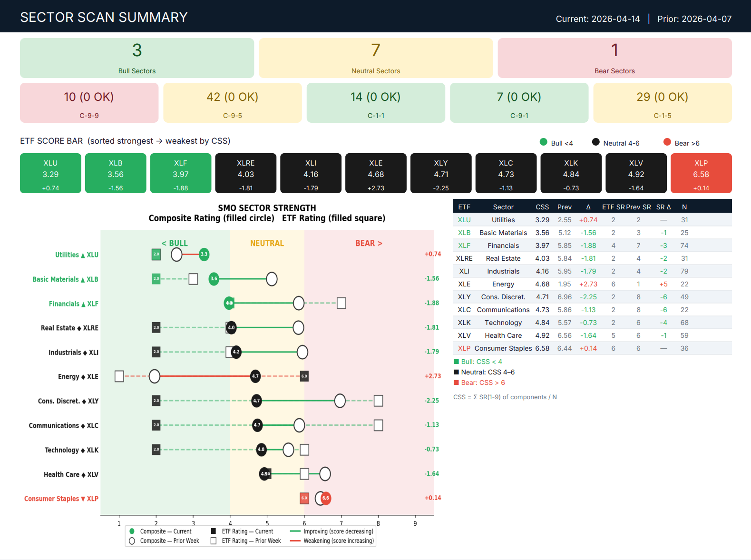Click the green Bull <4 legend dot
This screenshot has height=560, width=751.
544,142
